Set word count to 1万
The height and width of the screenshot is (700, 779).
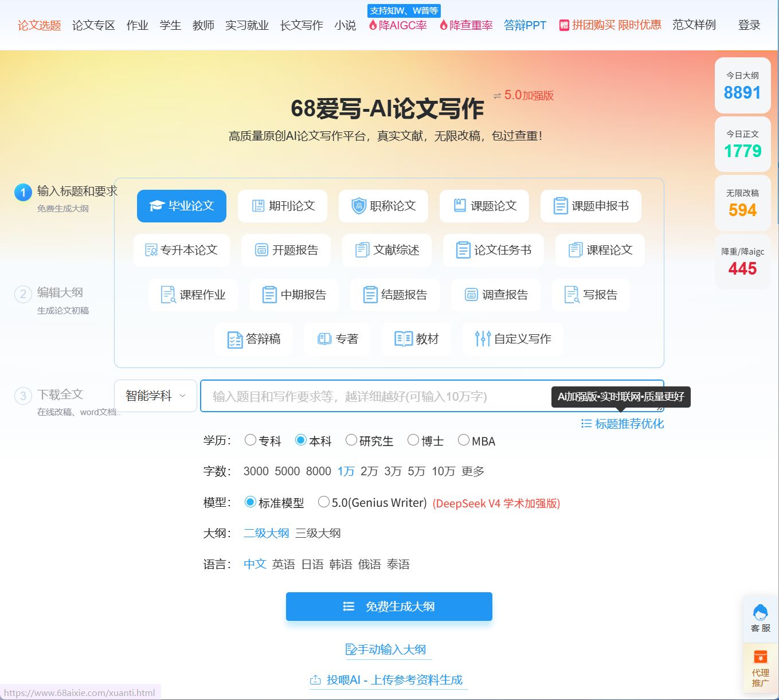tap(346, 471)
